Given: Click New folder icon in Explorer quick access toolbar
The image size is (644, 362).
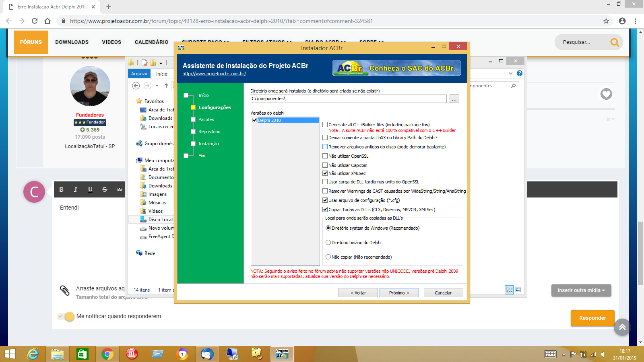Looking at the screenshot, I should pyautogui.click(x=153, y=62).
